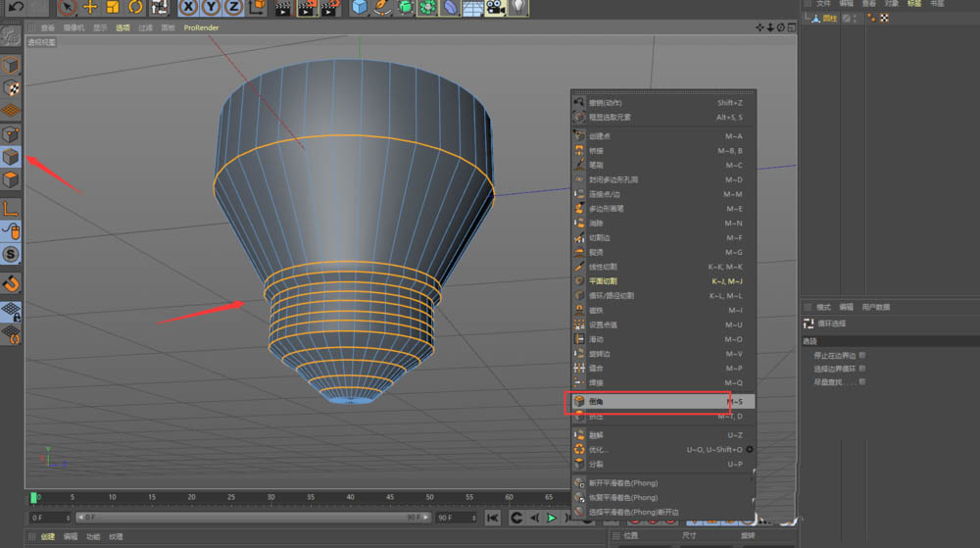This screenshot has width=980, height=548.
Task: Toggle X axis lock
Action: [x=187, y=8]
